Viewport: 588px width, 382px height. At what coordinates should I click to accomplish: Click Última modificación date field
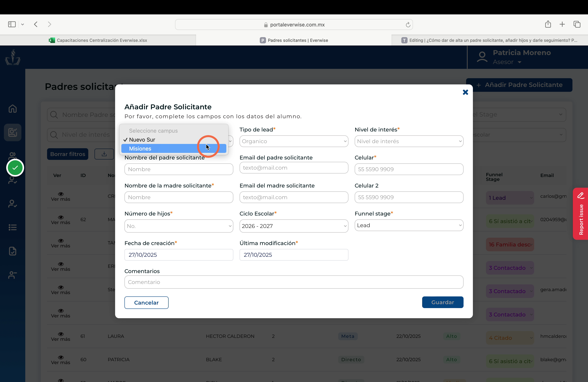point(294,254)
